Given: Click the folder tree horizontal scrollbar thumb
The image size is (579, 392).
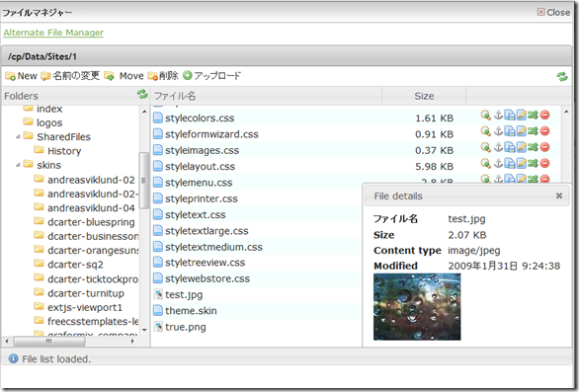Looking at the screenshot, I should click(49, 342).
